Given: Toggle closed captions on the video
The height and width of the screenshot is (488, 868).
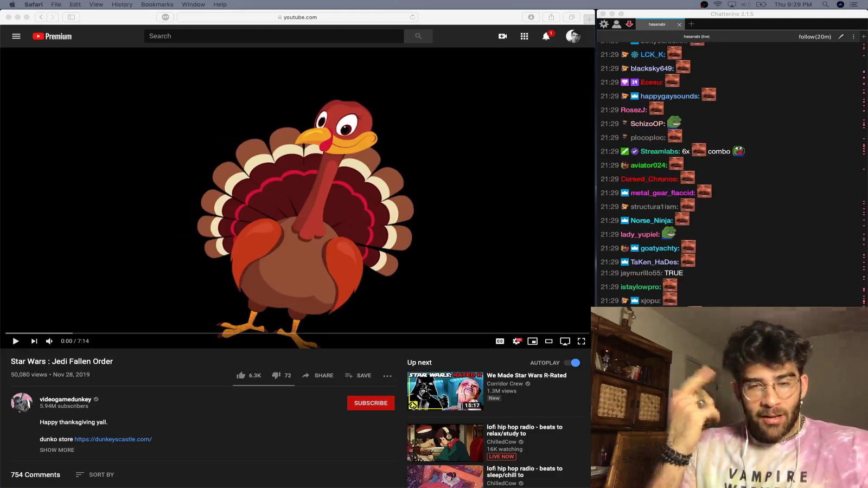Looking at the screenshot, I should pyautogui.click(x=500, y=341).
